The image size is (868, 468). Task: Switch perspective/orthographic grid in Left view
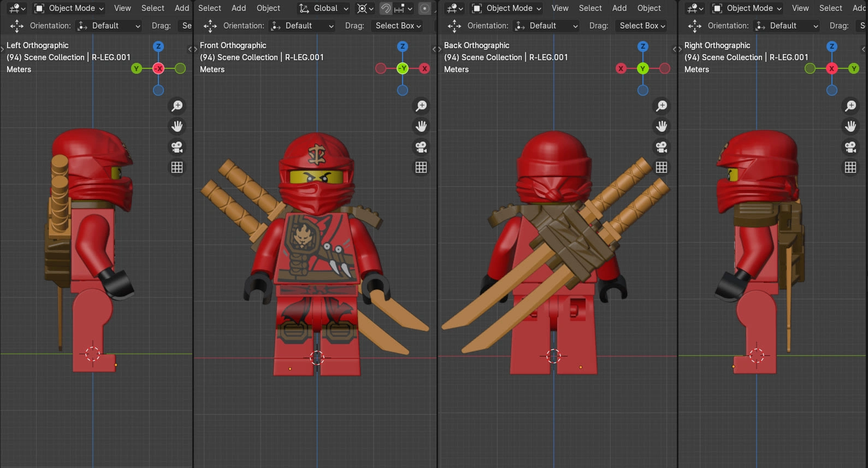pyautogui.click(x=177, y=167)
